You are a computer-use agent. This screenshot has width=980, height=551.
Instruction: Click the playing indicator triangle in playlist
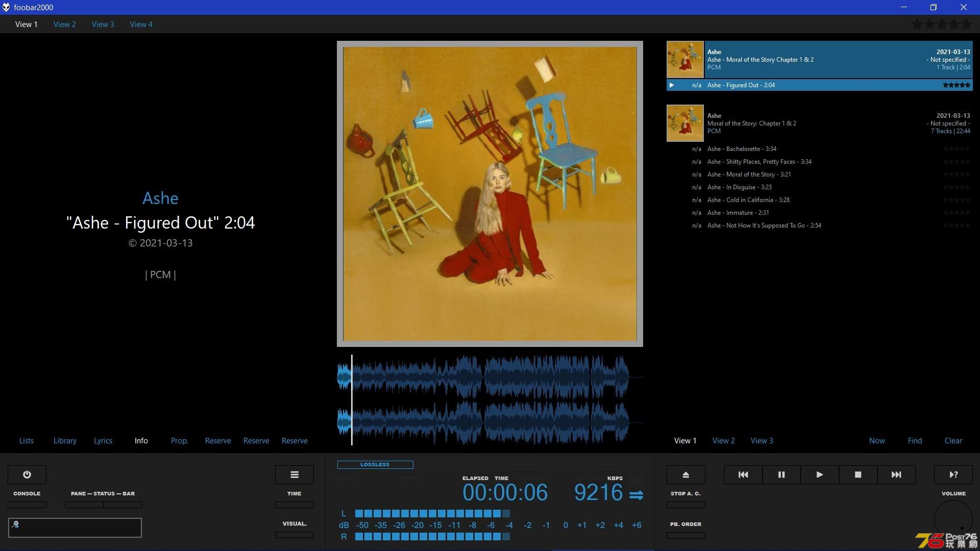(x=672, y=85)
